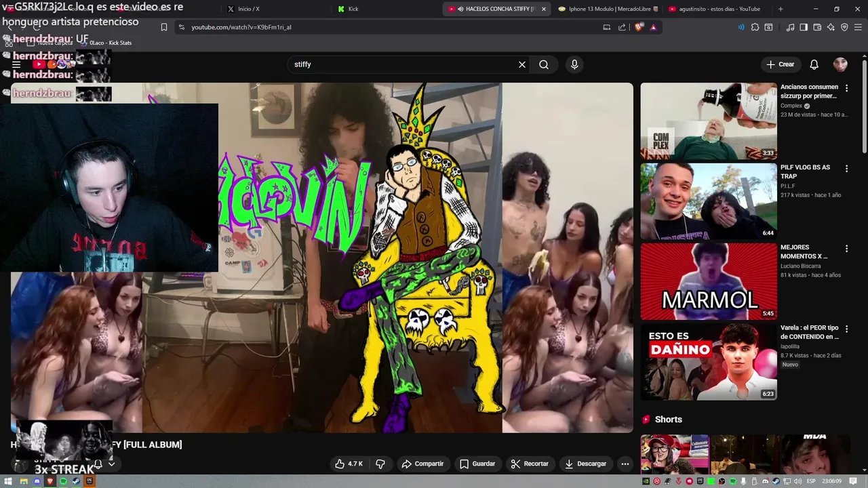Expand subscription notification chevron
This screenshot has width=868, height=488.
pyautogui.click(x=111, y=464)
